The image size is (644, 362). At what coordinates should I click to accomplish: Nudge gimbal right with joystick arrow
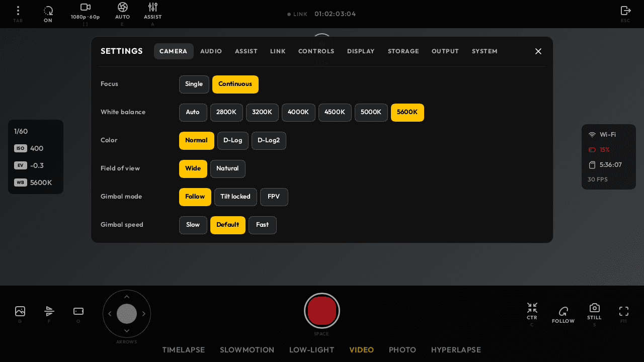pos(144,314)
